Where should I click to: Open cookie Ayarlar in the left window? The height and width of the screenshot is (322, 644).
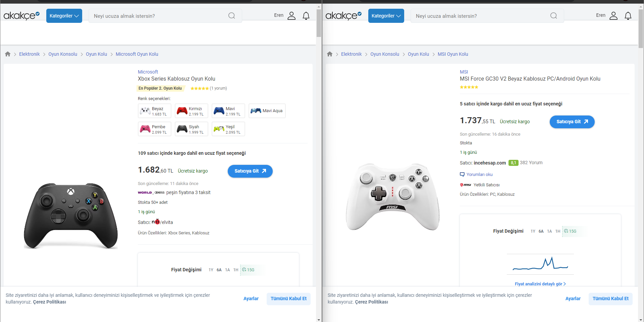click(251, 299)
